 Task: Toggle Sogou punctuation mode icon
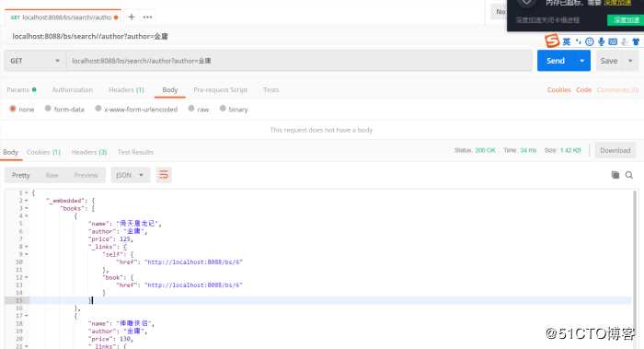coord(579,41)
